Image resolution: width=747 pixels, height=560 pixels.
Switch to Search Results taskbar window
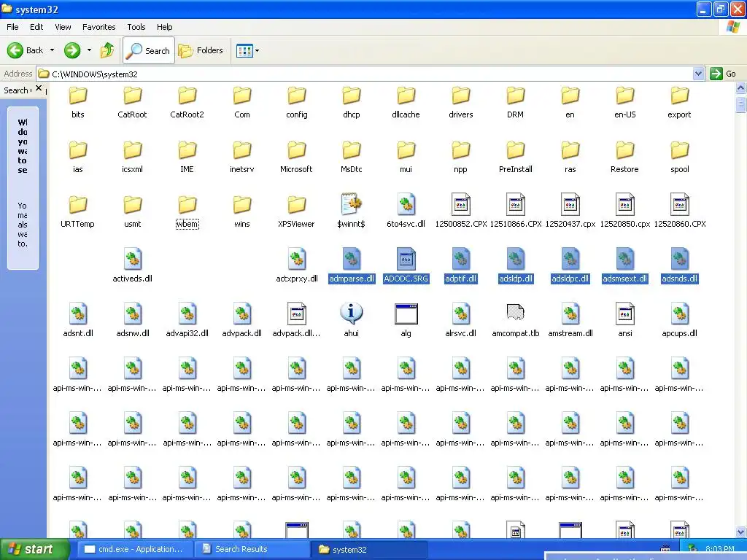[251, 549]
